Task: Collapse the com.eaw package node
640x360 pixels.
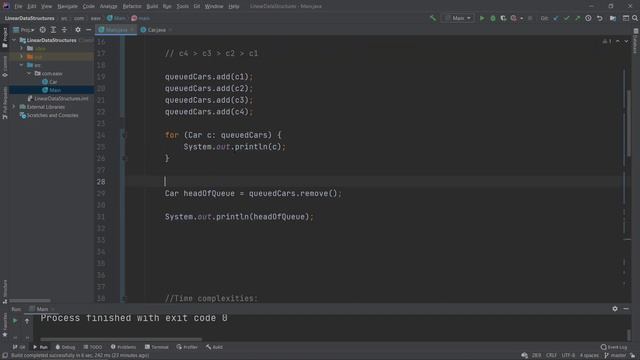Action: coord(29,73)
